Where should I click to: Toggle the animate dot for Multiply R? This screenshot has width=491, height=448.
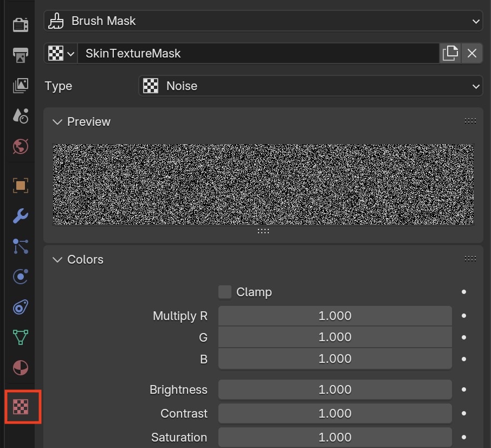tap(464, 316)
